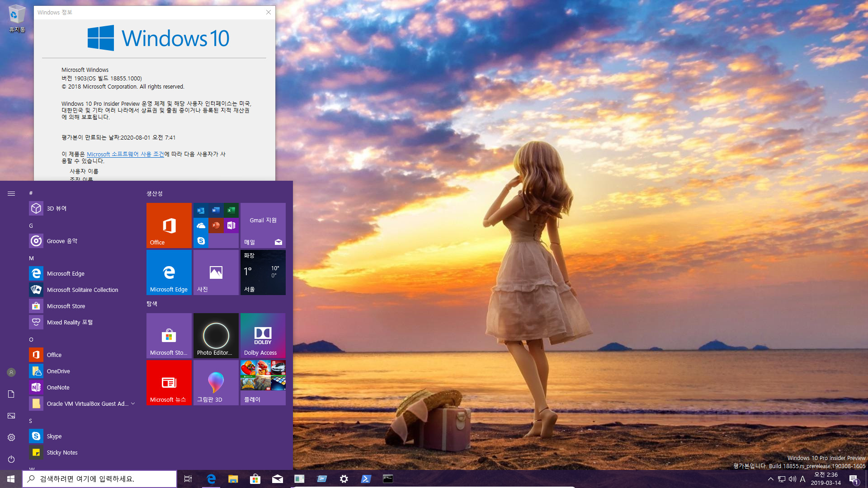Open the Office apps folder tile
This screenshot has height=488, width=868.
pyautogui.click(x=216, y=225)
